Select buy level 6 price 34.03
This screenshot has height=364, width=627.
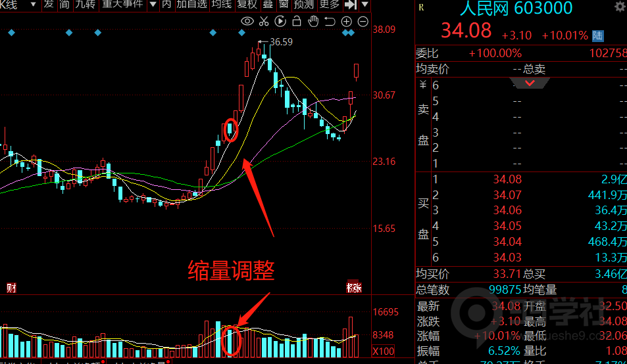click(x=507, y=258)
